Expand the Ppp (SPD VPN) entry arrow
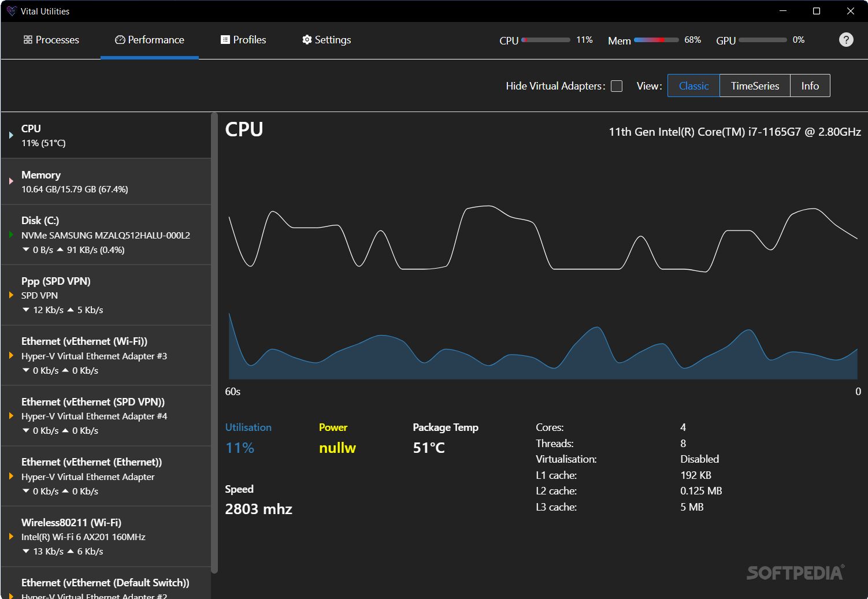Screen dimensions: 868x599 [x=11, y=295]
